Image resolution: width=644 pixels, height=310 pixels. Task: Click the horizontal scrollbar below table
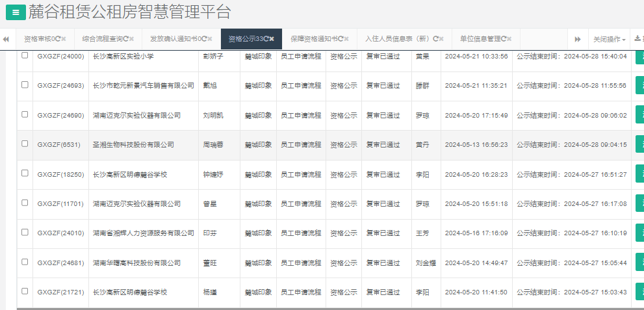click(x=330, y=308)
